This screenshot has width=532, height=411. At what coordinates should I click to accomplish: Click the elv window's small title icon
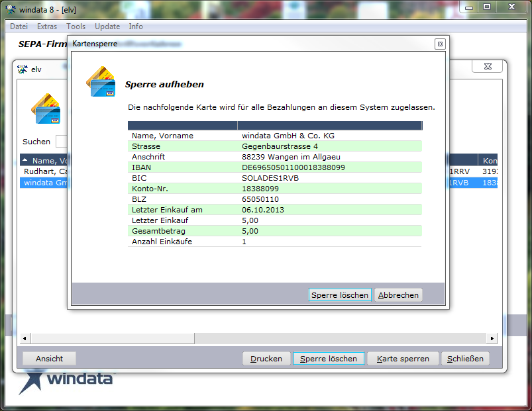click(x=23, y=69)
